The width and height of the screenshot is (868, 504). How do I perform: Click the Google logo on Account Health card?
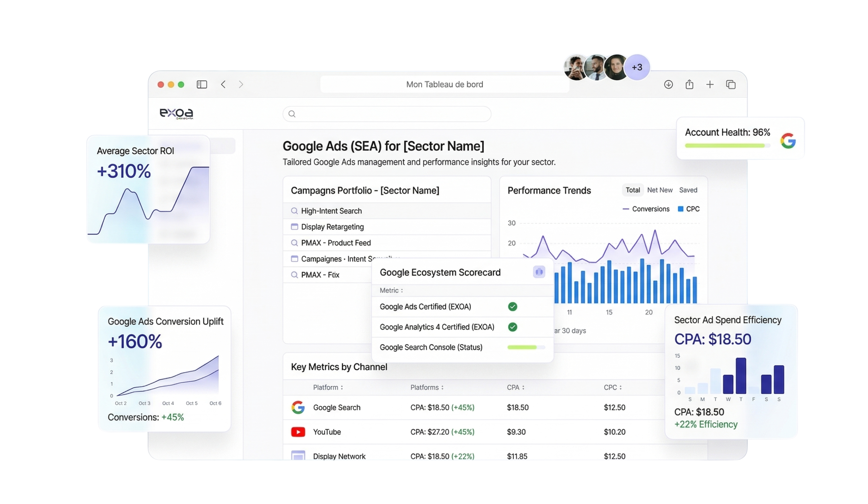pyautogui.click(x=788, y=140)
